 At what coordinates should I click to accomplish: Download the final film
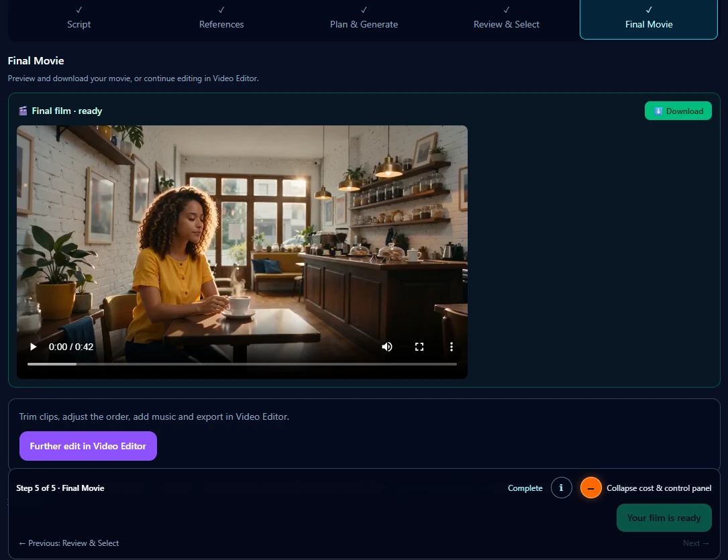click(678, 111)
